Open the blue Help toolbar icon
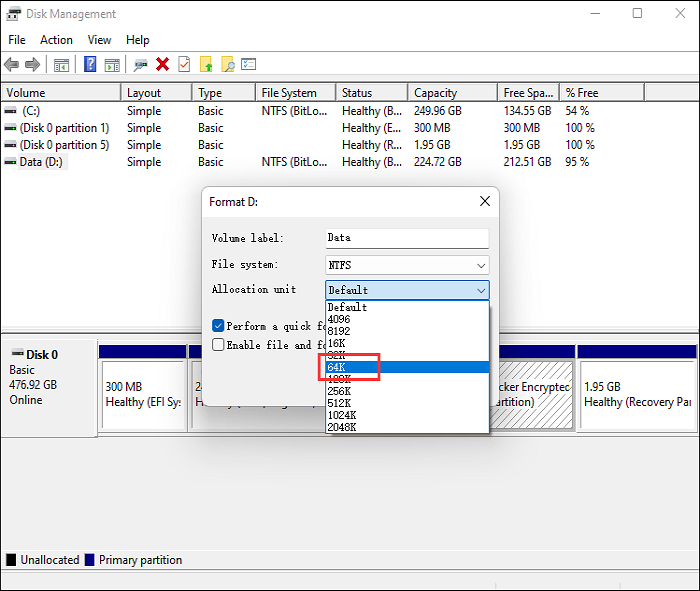Image resolution: width=700 pixels, height=591 pixels. tap(90, 65)
